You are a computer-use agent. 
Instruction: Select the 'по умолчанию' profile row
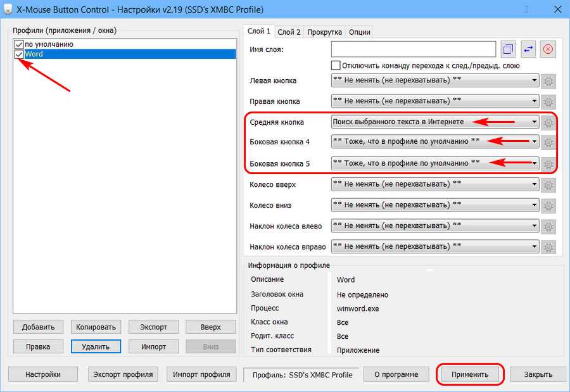[x=125, y=44]
